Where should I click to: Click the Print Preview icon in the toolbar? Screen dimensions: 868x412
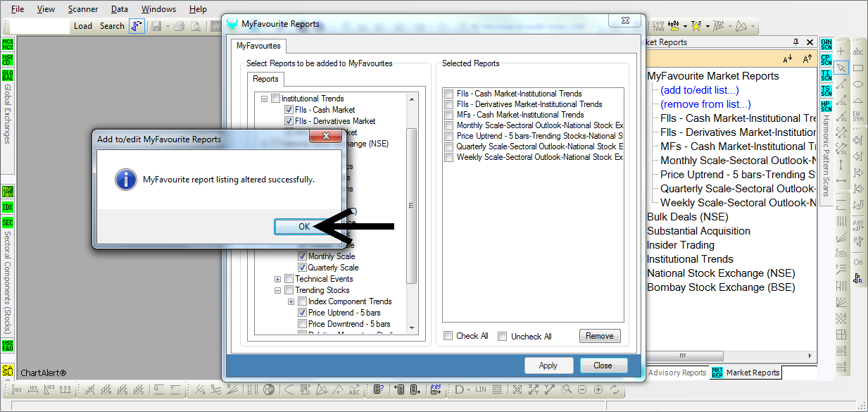click(x=196, y=26)
